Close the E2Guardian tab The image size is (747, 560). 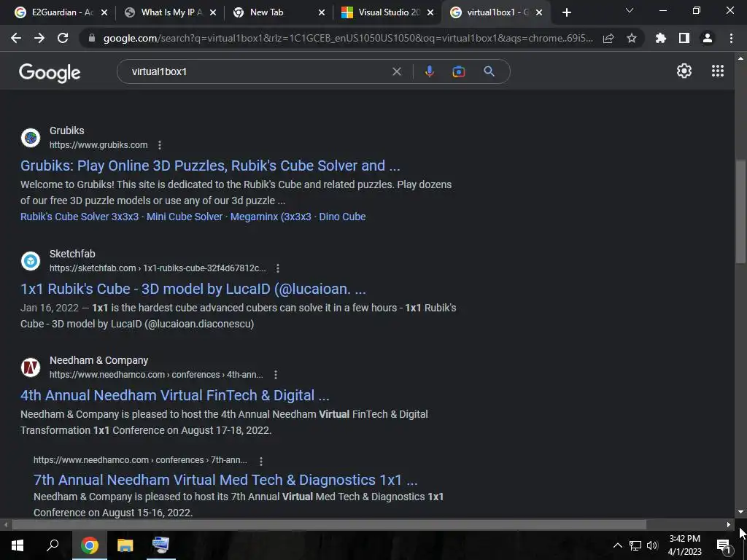tap(104, 12)
